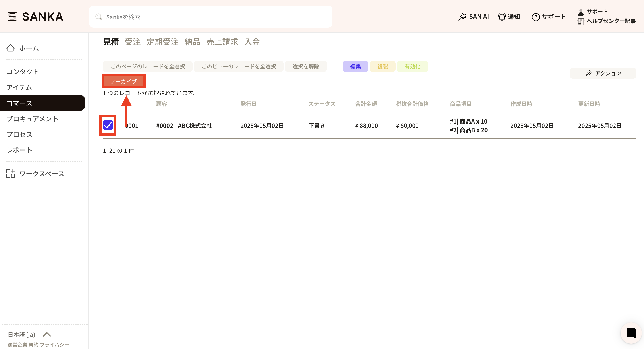Open the アクション dropdown
Image resolution: width=644 pixels, height=349 pixels.
click(x=603, y=73)
